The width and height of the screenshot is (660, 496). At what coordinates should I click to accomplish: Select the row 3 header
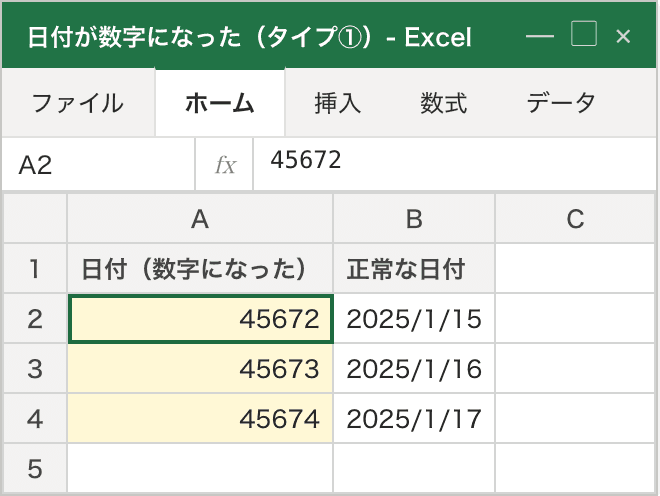point(35,368)
